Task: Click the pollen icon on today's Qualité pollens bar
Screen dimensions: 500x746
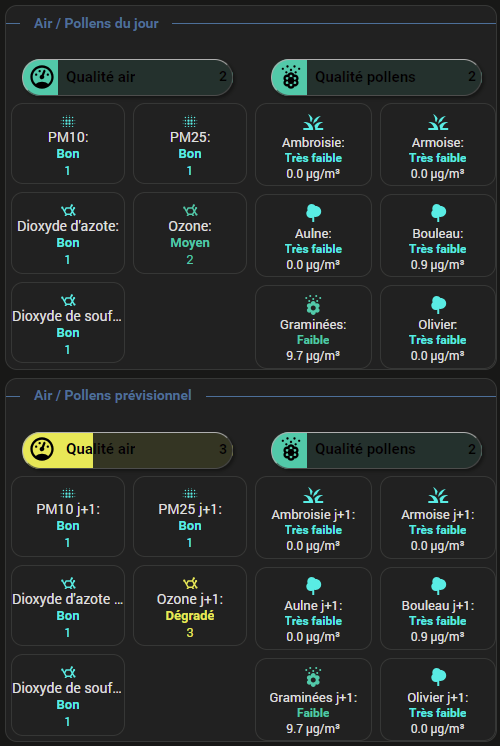Action: [x=291, y=77]
